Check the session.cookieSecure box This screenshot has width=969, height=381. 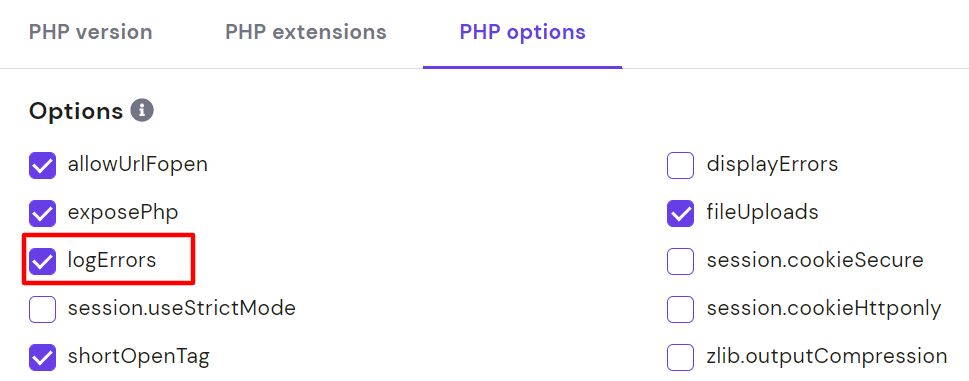click(680, 262)
